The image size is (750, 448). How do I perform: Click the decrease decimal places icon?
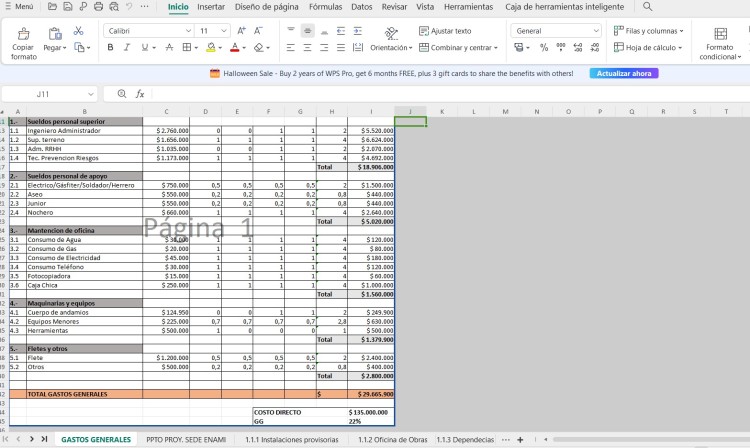click(x=595, y=47)
